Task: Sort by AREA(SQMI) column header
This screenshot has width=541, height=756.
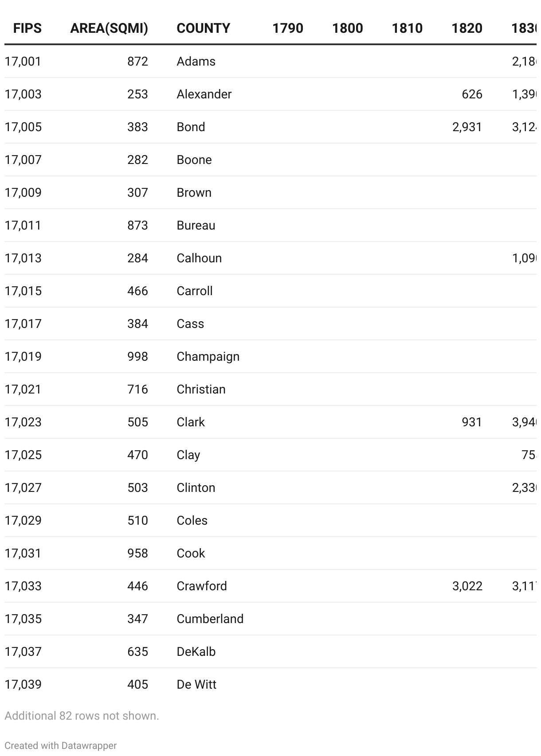Action: pos(109,28)
